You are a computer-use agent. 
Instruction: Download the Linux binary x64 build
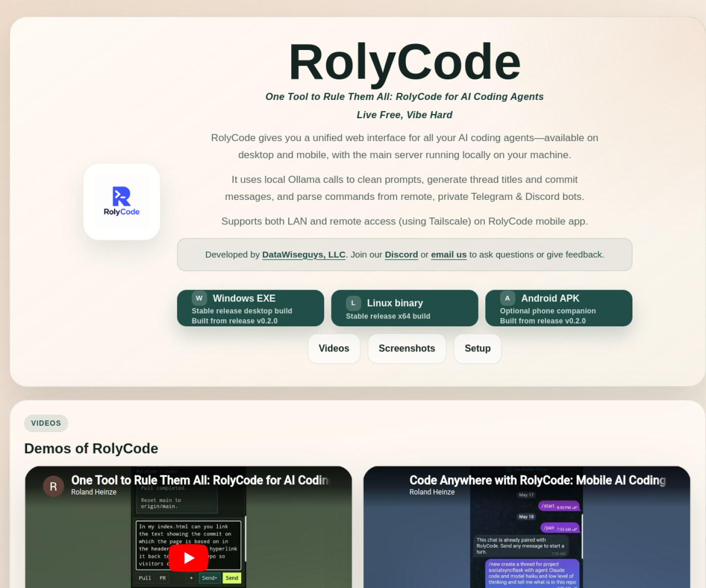pyautogui.click(x=404, y=308)
